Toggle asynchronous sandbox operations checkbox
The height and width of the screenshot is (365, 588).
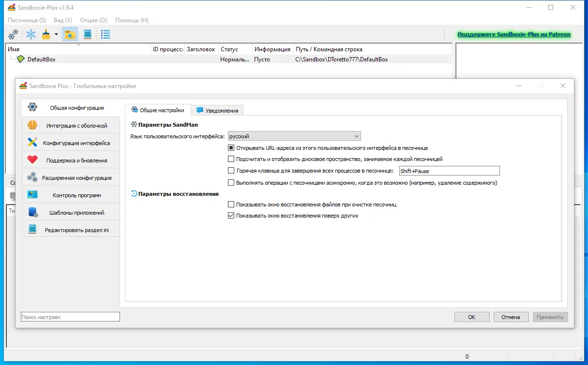[x=231, y=183]
